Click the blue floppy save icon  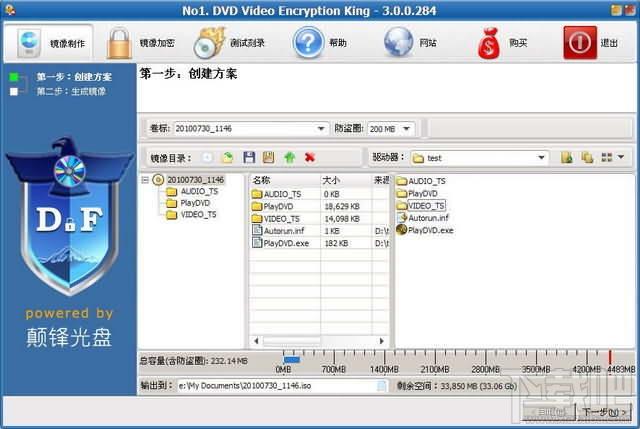click(x=249, y=158)
